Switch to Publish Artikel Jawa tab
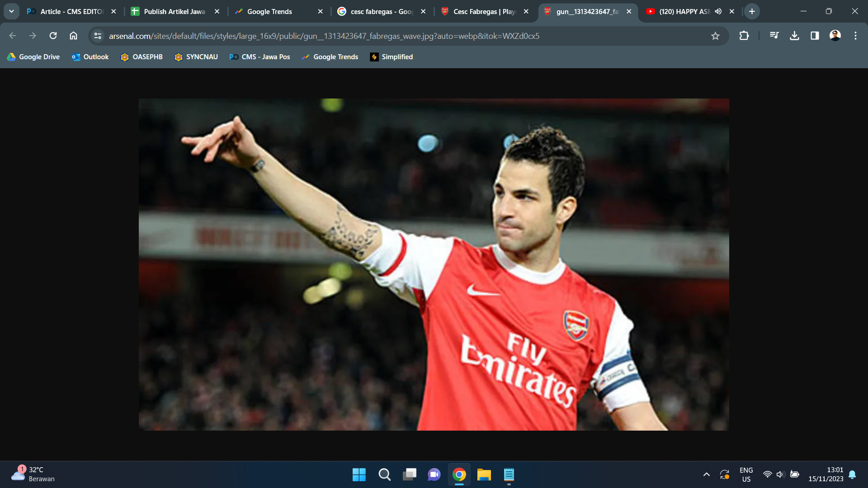868x488 pixels. (x=175, y=11)
